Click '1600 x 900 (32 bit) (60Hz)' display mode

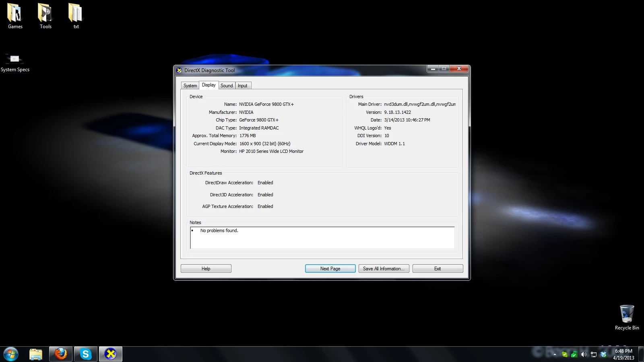265,144
